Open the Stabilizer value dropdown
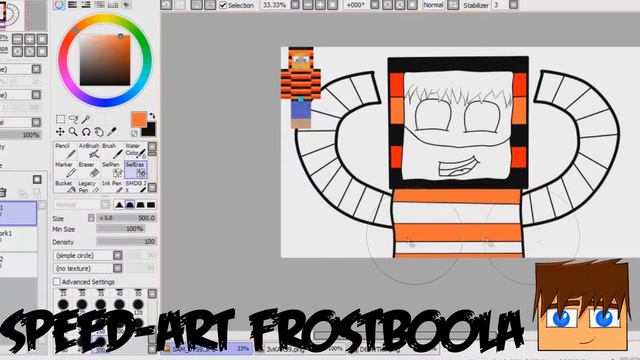Image resolution: width=640 pixels, height=360 pixels. 513,5
